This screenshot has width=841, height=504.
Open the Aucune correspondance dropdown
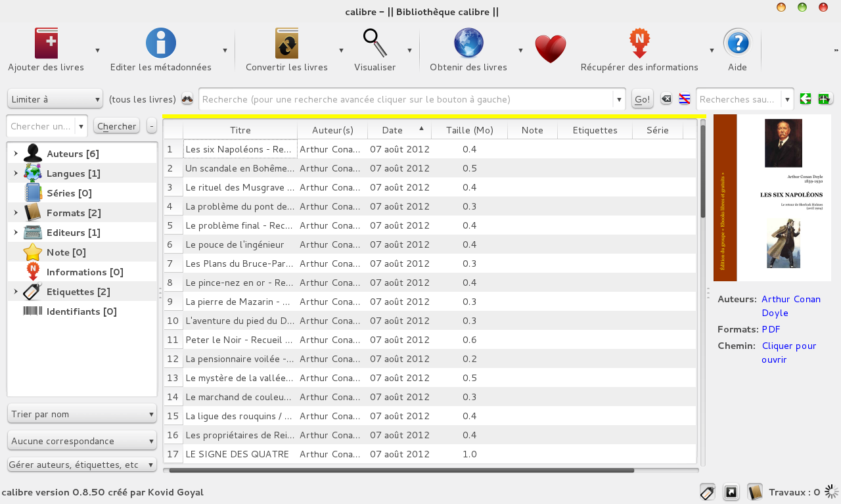(x=82, y=441)
